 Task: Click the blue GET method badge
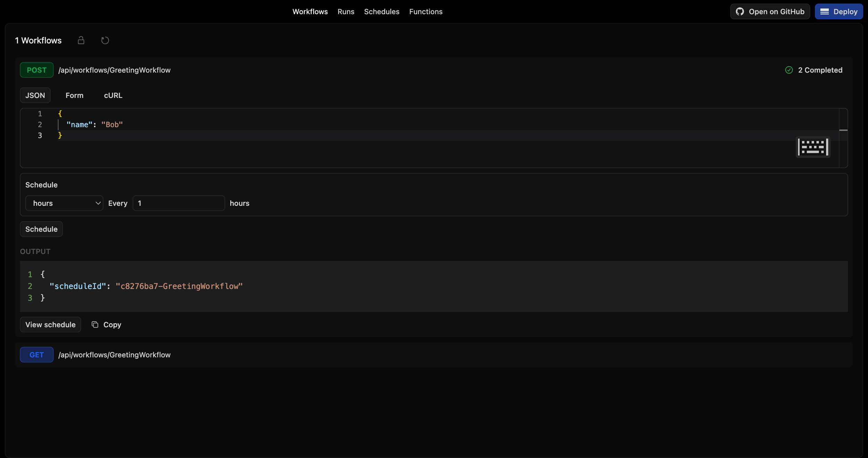(36, 355)
